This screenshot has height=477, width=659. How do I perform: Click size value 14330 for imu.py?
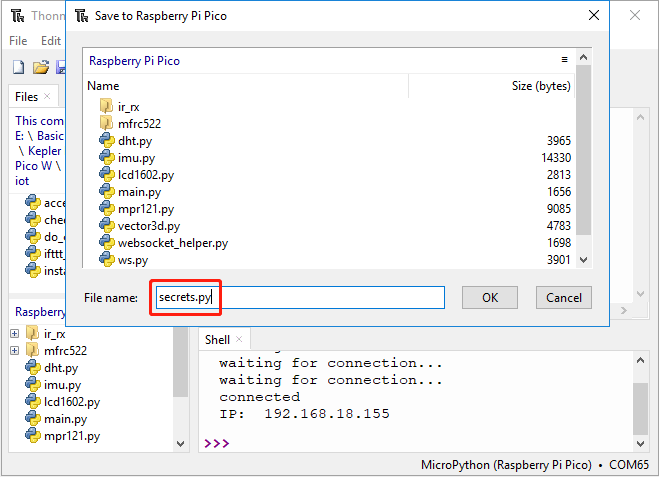click(x=556, y=158)
